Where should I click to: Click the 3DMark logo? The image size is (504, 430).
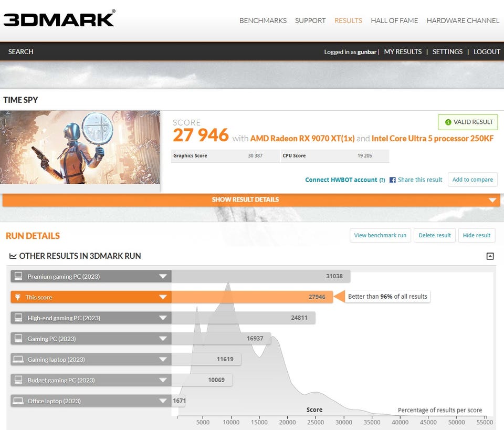coord(59,18)
